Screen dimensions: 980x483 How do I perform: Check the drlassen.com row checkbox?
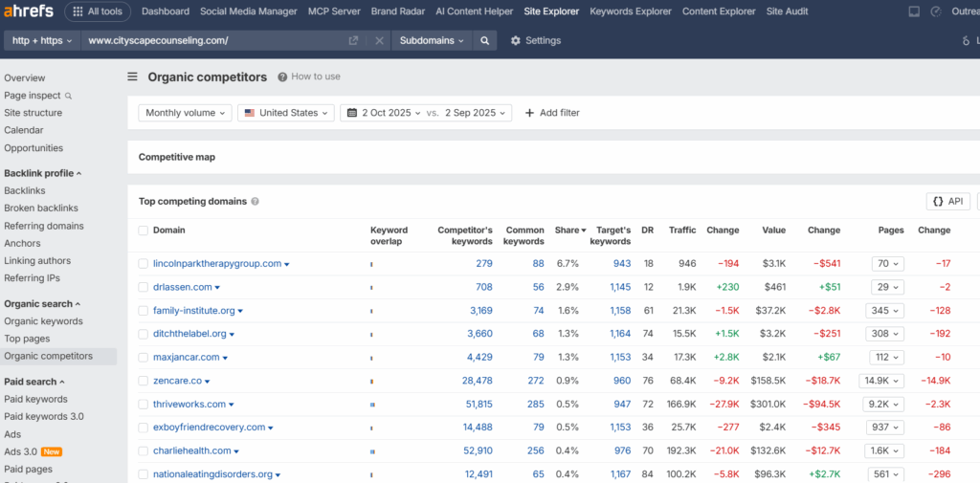coord(144,288)
